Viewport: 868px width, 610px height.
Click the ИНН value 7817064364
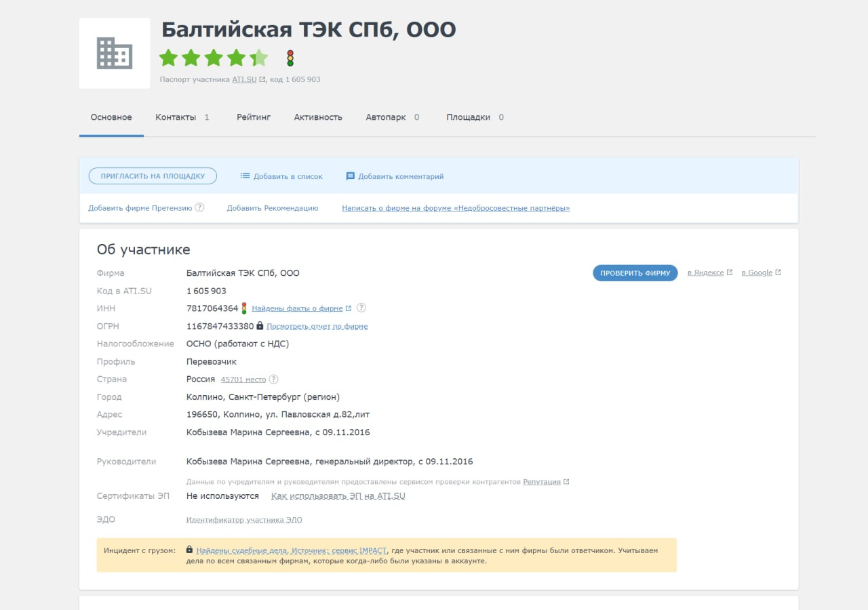[212, 308]
